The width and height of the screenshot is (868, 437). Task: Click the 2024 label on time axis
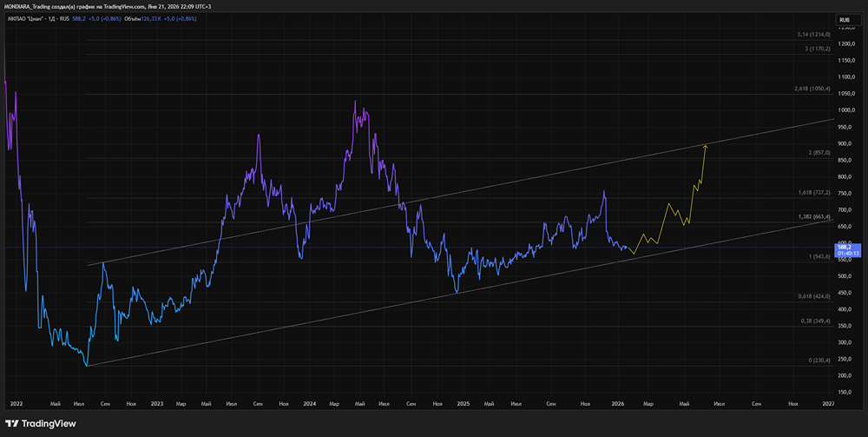(x=310, y=404)
